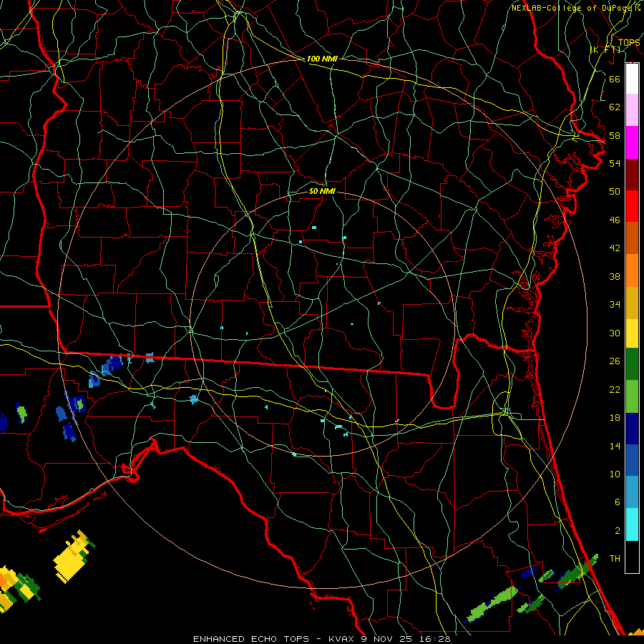Click the legend value '18'

click(x=615, y=418)
